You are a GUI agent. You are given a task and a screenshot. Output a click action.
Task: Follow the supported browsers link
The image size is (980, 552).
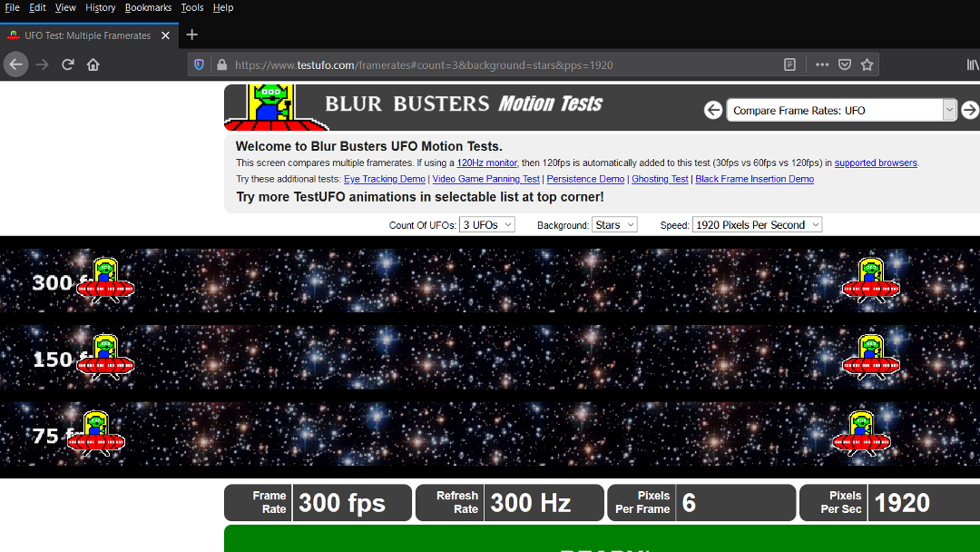tap(876, 163)
